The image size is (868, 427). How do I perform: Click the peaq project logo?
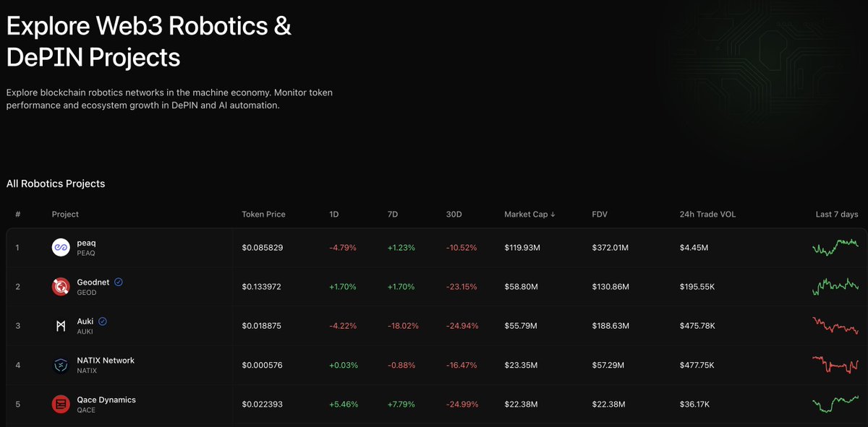[60, 247]
